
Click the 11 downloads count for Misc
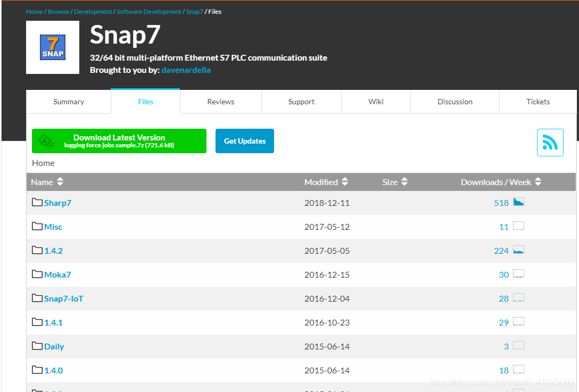click(503, 227)
